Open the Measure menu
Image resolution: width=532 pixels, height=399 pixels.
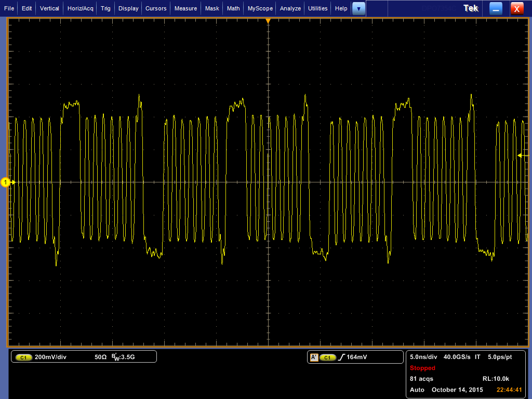coord(185,8)
